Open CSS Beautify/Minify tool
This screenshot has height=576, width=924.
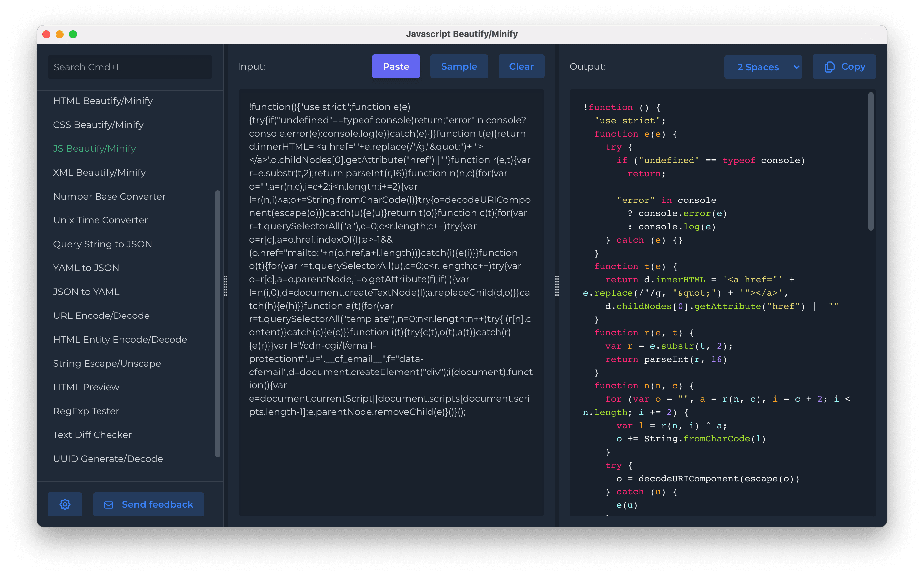coord(99,125)
